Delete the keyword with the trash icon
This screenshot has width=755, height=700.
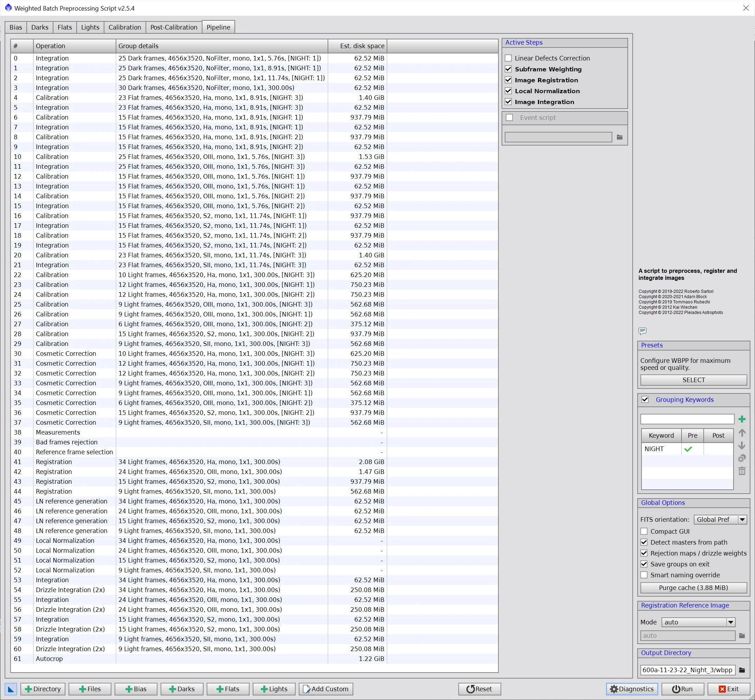click(742, 471)
